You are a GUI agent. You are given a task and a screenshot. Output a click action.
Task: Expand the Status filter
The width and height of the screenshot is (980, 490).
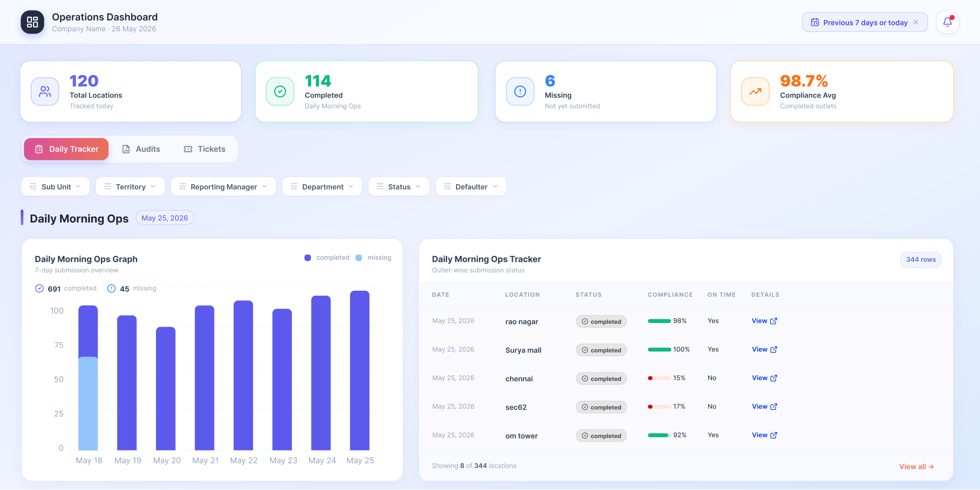[x=399, y=187]
